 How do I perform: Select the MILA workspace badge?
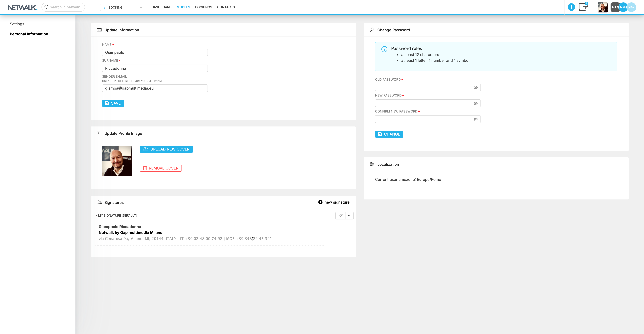[614, 7]
